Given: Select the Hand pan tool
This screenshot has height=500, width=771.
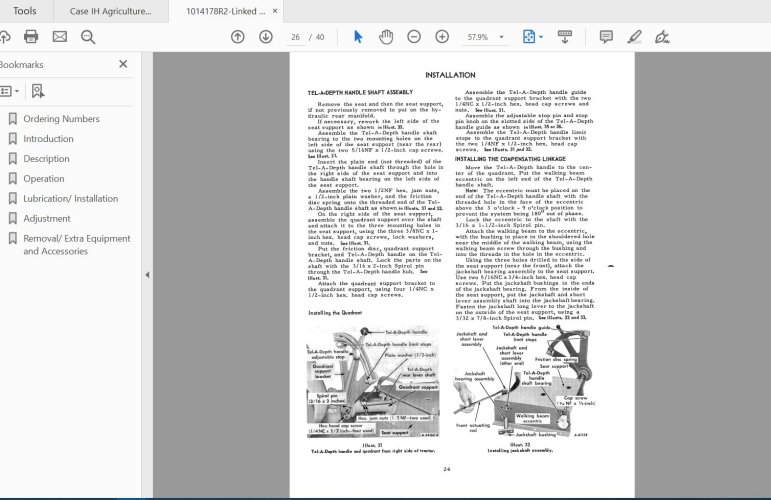Looking at the screenshot, I should tap(386, 37).
